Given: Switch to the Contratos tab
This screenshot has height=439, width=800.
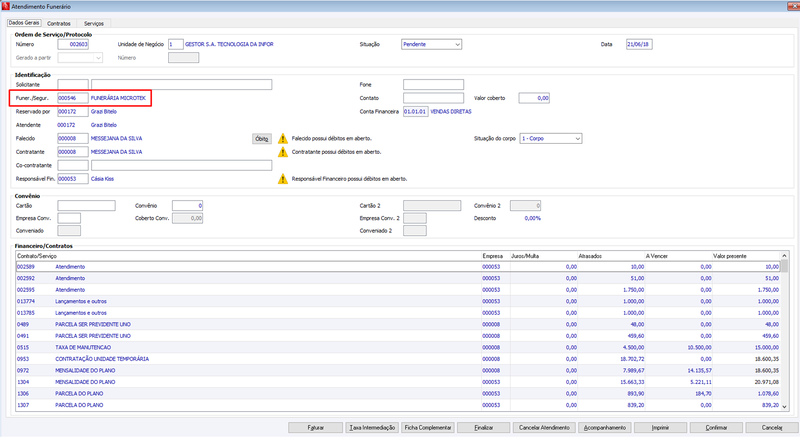Looking at the screenshot, I should coord(59,23).
